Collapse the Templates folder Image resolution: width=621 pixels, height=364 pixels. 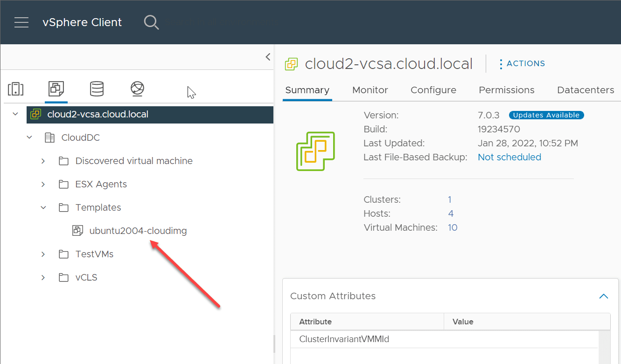[43, 207]
